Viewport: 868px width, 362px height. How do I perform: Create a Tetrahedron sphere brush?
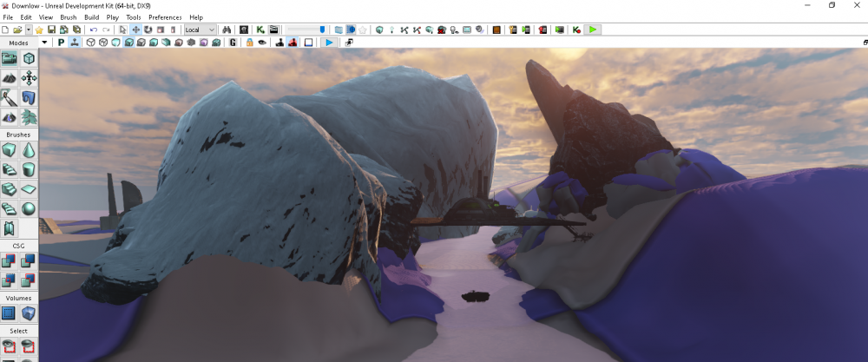tap(29, 208)
